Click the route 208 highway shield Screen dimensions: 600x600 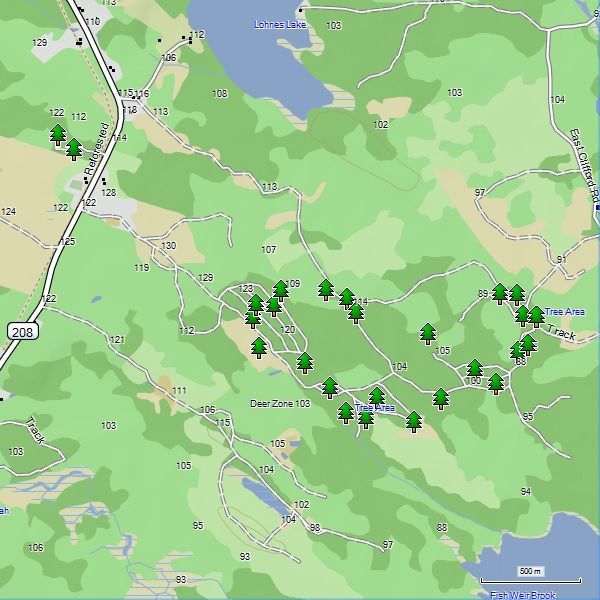coord(21,330)
